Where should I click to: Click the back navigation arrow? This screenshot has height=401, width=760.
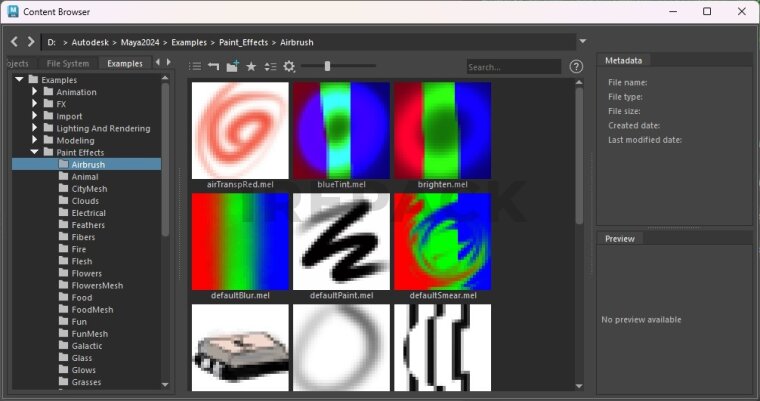point(14,42)
